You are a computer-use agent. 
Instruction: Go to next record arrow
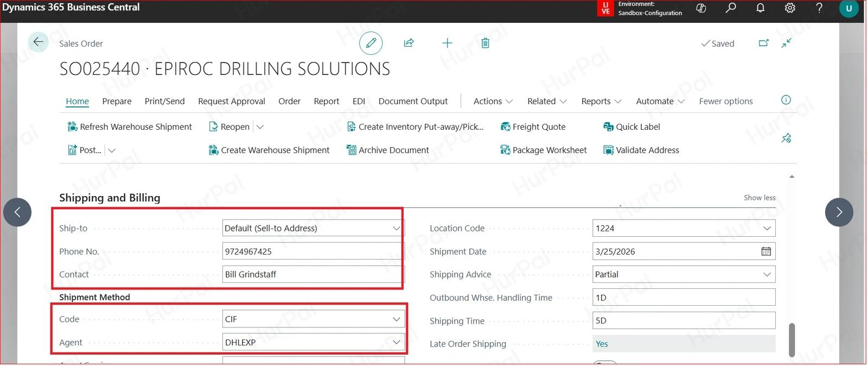point(839,212)
